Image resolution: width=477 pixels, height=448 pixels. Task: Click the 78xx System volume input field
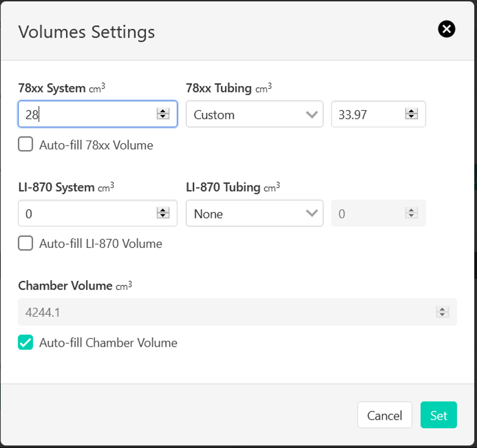(97, 114)
